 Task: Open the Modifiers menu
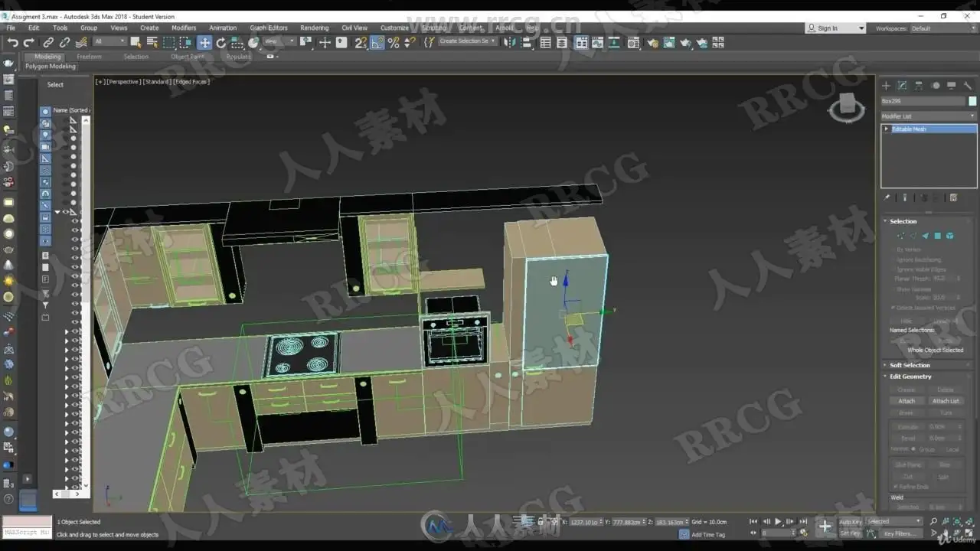point(184,28)
